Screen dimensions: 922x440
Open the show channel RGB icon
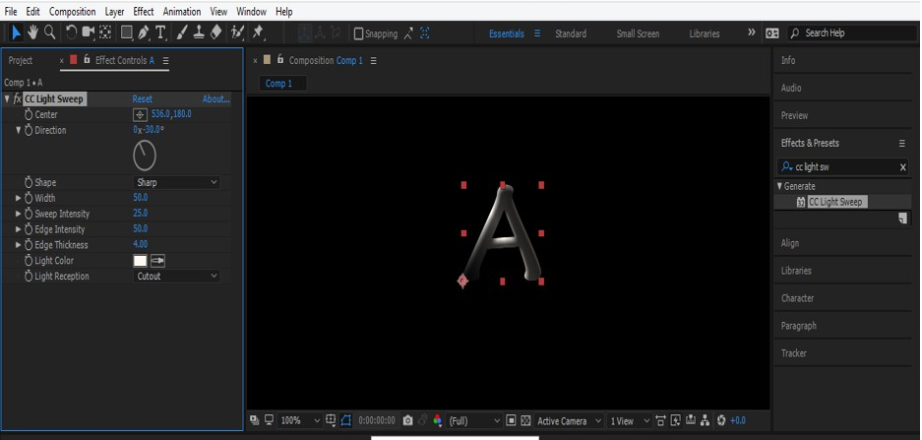[437, 421]
